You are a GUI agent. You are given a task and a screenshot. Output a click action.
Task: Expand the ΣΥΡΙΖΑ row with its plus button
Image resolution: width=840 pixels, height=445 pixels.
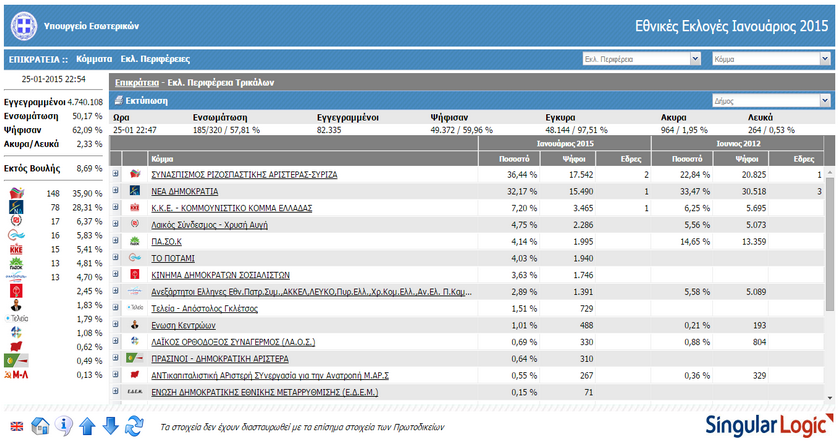pos(116,174)
